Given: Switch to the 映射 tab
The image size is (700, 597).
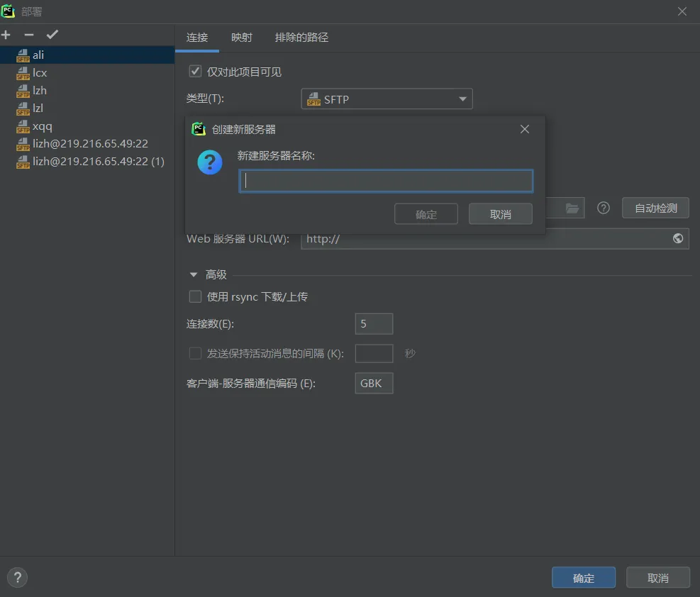Looking at the screenshot, I should pos(242,38).
